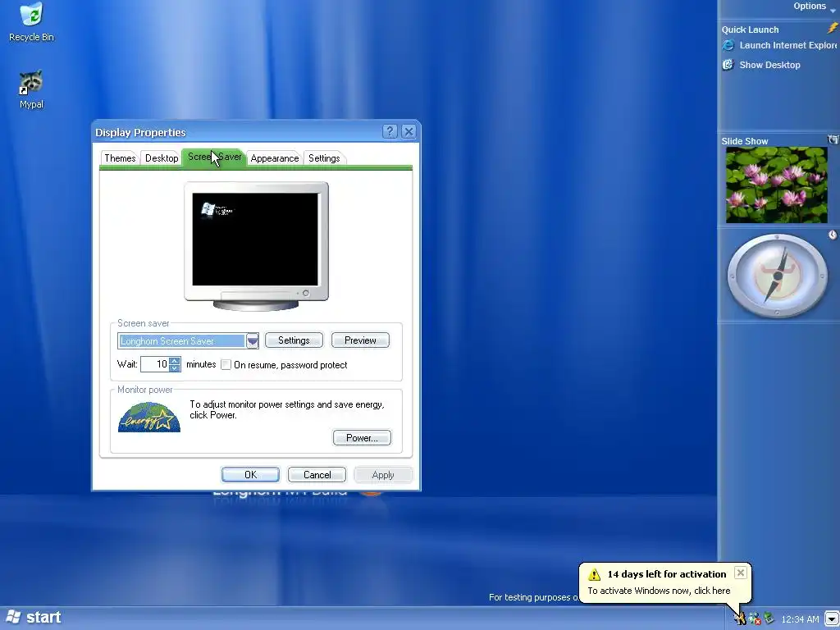Click the sidebar compass clock tile

[x=777, y=276]
